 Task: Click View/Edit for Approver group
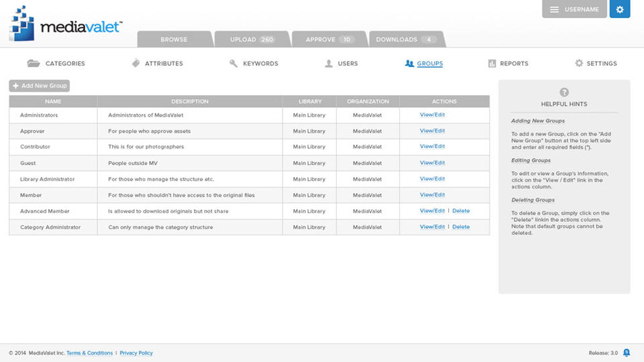point(432,131)
